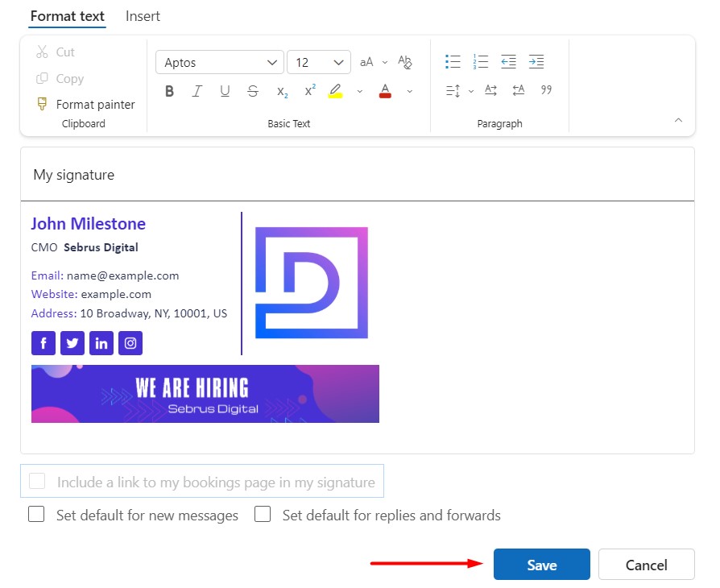Clear formatting with the eraser icon
Viewport: 720px width, 588px height.
coord(405,62)
